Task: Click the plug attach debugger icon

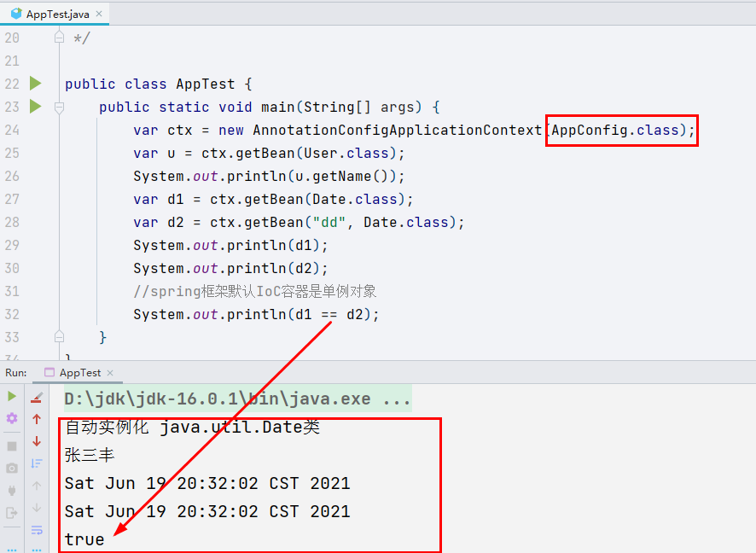Action: click(12, 491)
